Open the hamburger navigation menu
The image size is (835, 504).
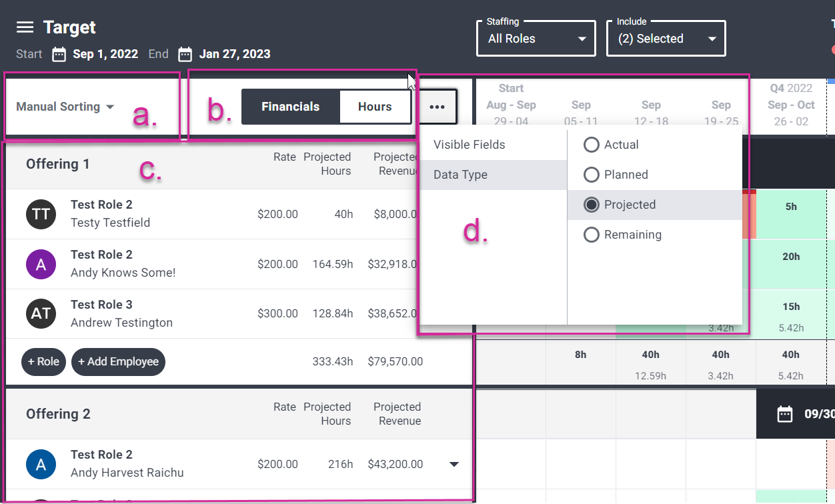coord(25,27)
